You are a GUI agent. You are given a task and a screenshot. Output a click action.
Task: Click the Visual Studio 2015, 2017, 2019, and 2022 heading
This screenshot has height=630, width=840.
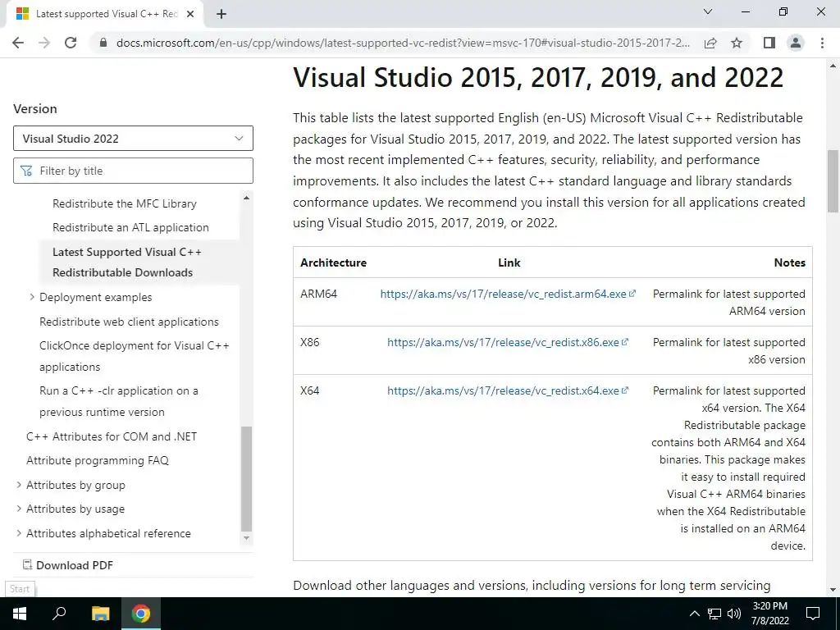[538, 77]
